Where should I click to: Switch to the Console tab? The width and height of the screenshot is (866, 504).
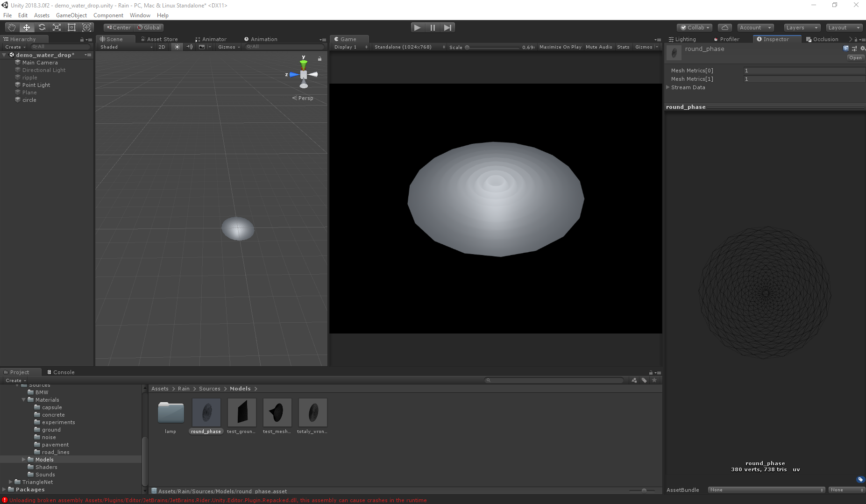(61, 372)
